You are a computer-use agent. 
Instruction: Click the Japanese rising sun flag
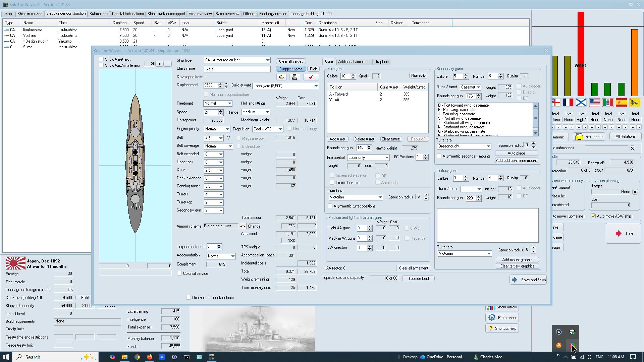point(16,263)
